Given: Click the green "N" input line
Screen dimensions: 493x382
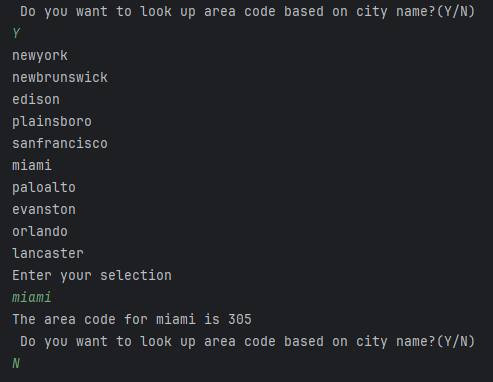Looking at the screenshot, I should [16, 363].
